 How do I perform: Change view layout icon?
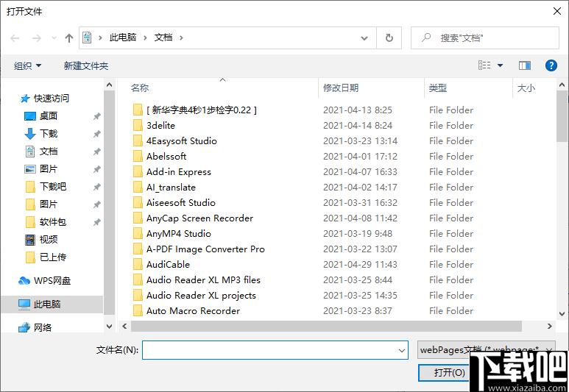click(x=484, y=65)
